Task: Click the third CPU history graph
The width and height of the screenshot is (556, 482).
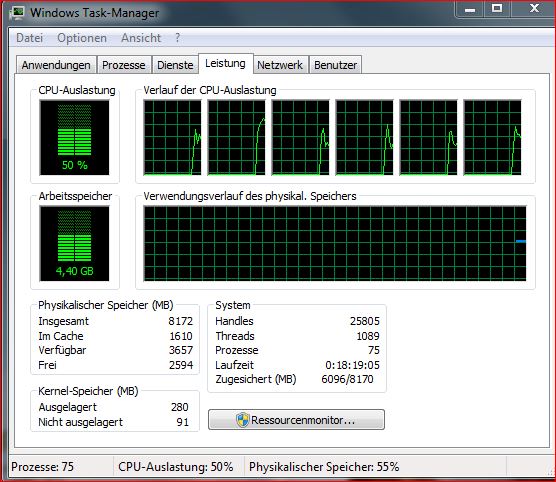Action: pyautogui.click(x=300, y=137)
